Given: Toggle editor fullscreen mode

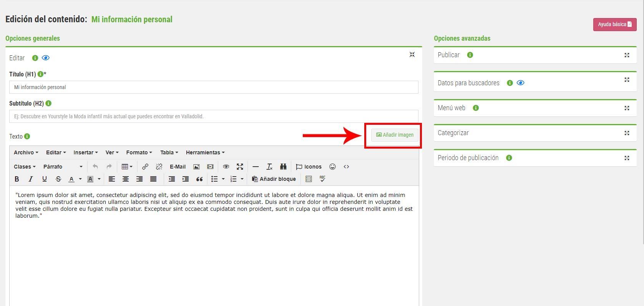Looking at the screenshot, I should (x=240, y=167).
